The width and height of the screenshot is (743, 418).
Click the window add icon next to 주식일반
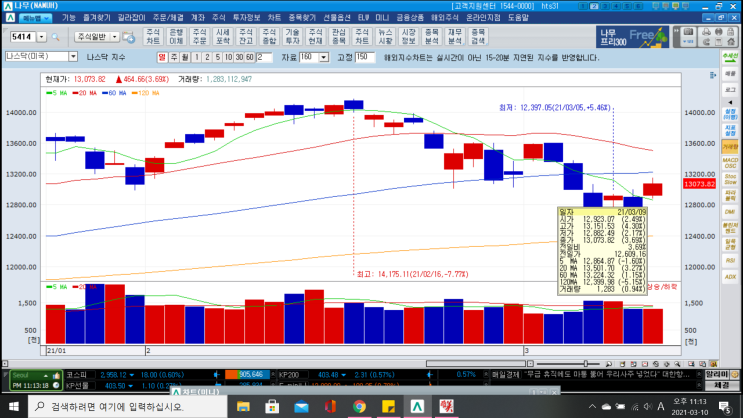coord(128,37)
